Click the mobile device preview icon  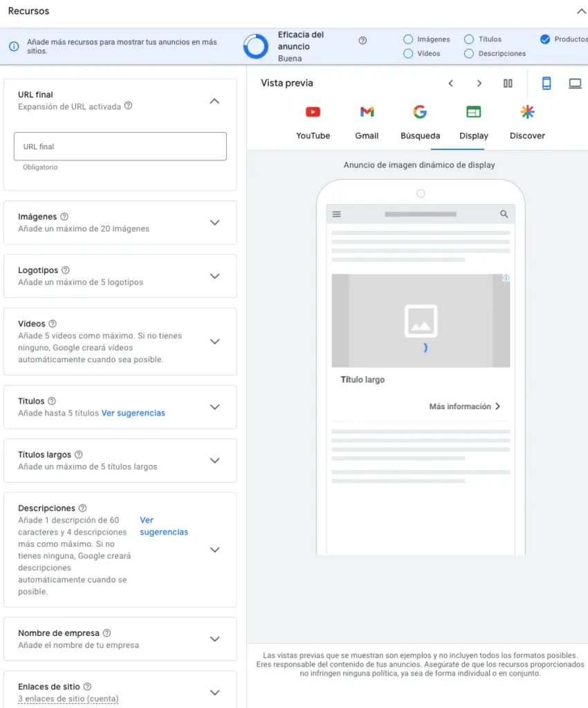[x=546, y=84]
